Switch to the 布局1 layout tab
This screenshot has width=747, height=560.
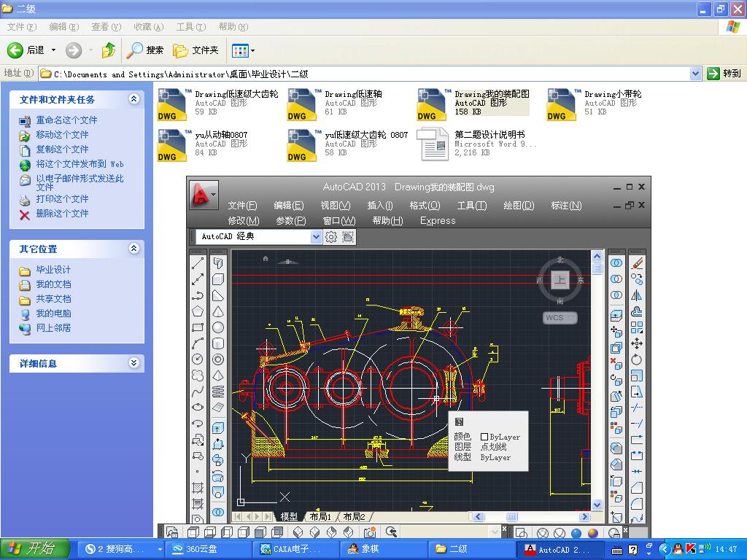[x=320, y=517]
